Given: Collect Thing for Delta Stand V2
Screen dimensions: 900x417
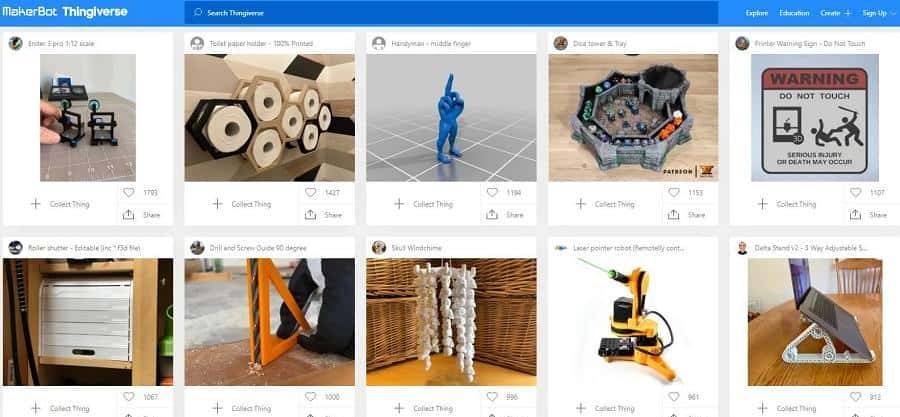Looking at the screenshot, I should tap(787, 408).
